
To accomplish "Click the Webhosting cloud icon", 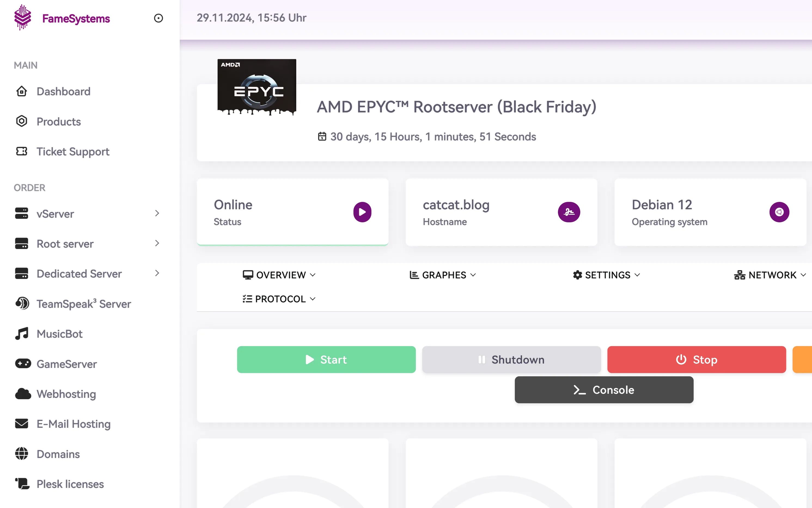I will [x=23, y=393].
